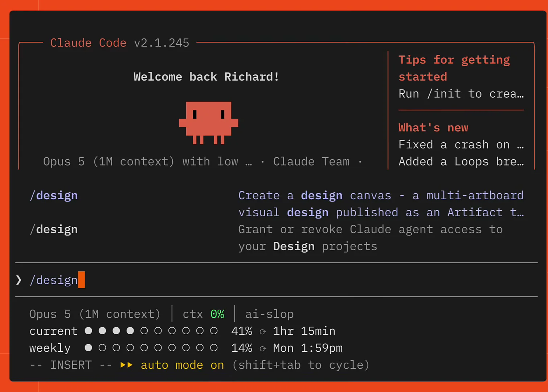Click the '41%' current usage value
The width and height of the screenshot is (548, 392).
click(242, 331)
